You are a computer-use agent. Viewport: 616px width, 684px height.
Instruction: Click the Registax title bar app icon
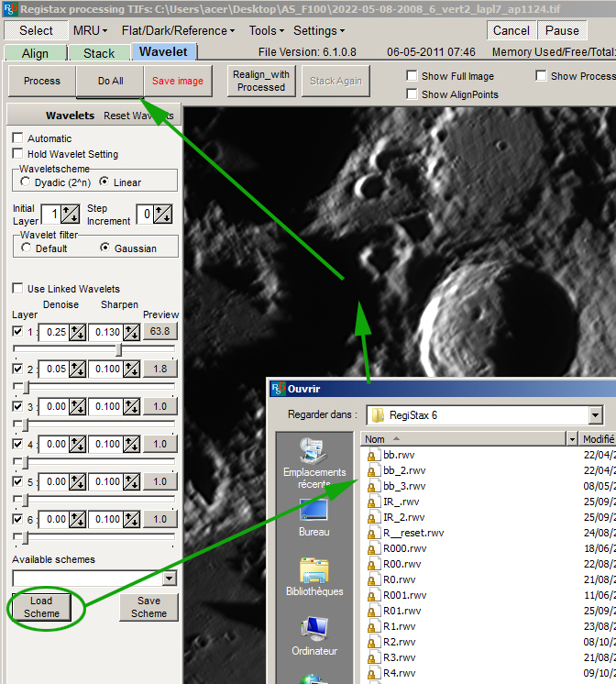[10, 9]
